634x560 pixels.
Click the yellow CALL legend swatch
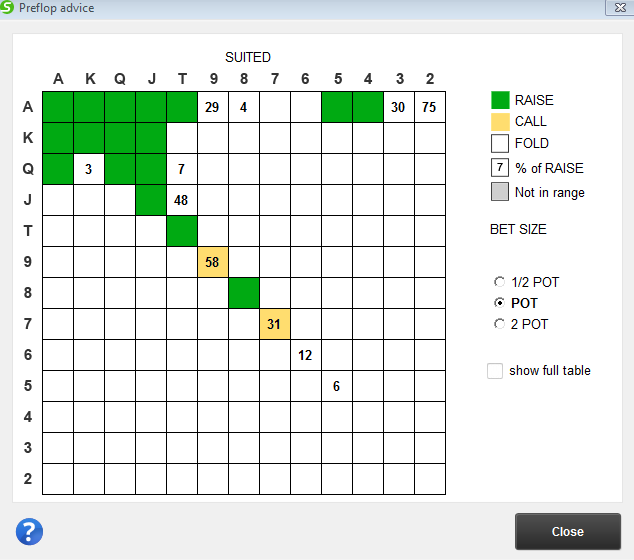tap(500, 122)
